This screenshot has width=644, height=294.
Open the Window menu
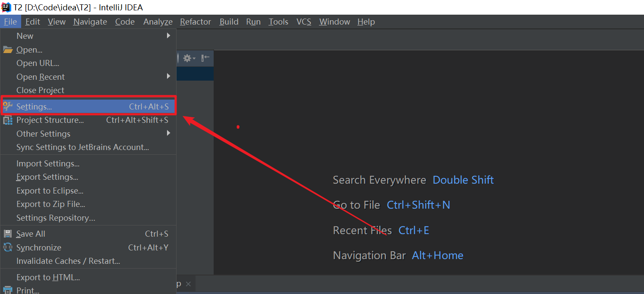(x=335, y=22)
